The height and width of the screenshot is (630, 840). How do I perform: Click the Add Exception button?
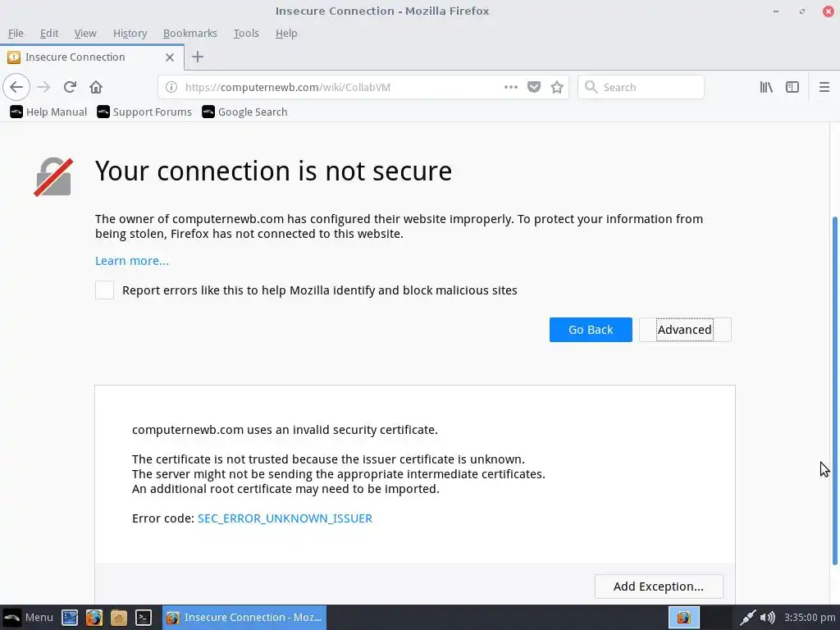coord(659,587)
